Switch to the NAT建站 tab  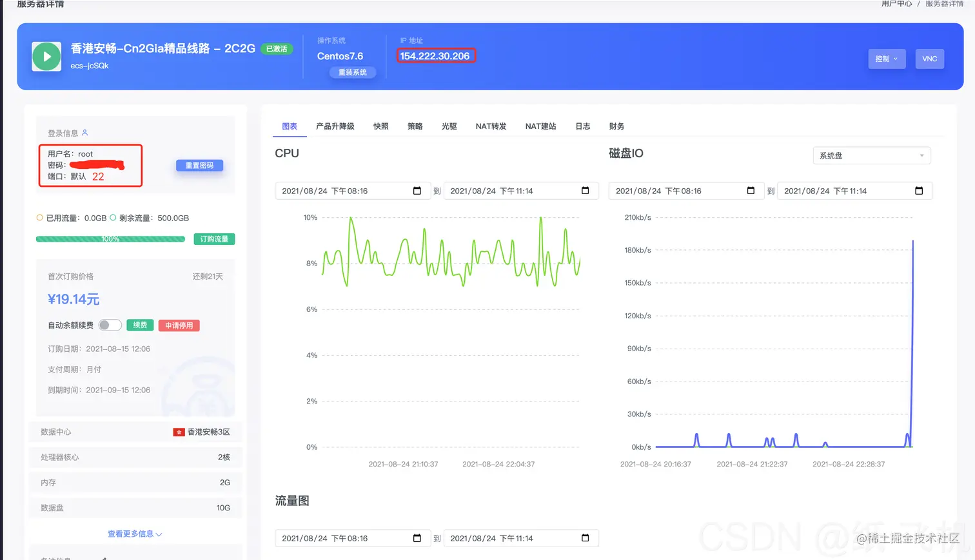540,126
